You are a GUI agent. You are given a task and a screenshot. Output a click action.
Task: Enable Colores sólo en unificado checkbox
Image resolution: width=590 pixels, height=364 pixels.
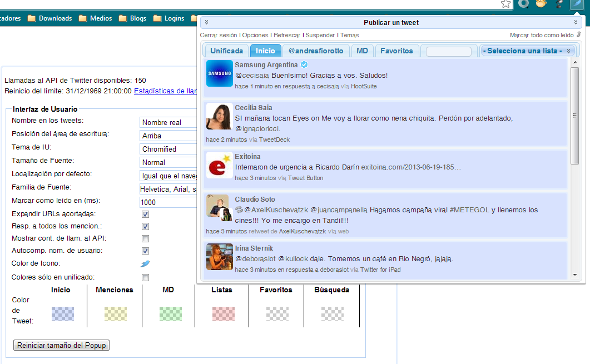pyautogui.click(x=145, y=277)
